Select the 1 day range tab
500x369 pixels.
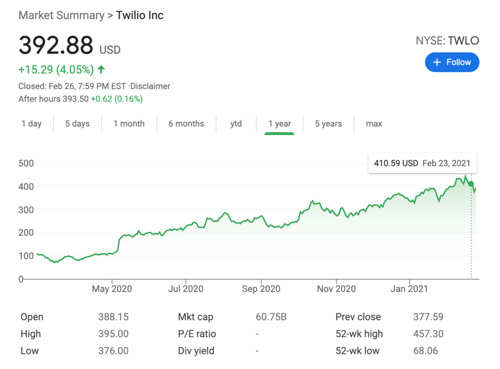[x=32, y=124]
